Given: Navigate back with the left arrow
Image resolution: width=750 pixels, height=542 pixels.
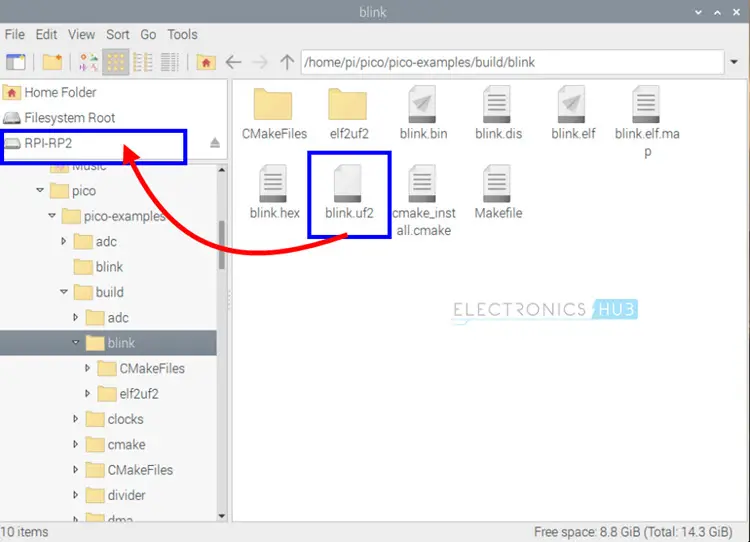Looking at the screenshot, I should click(234, 62).
